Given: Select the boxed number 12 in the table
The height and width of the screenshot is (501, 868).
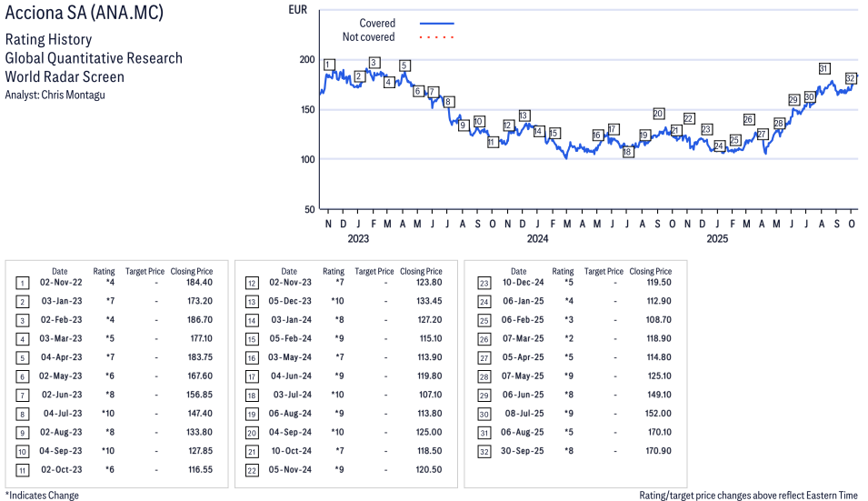Looking at the screenshot, I should click(251, 284).
